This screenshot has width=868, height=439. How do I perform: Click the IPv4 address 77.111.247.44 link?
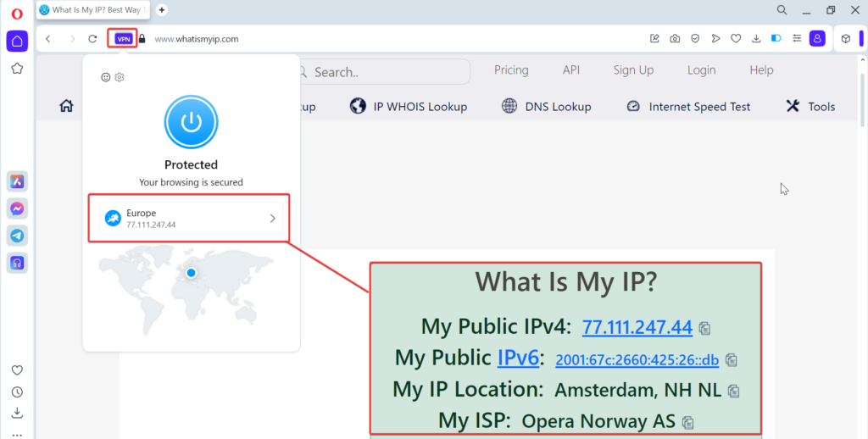tap(637, 326)
